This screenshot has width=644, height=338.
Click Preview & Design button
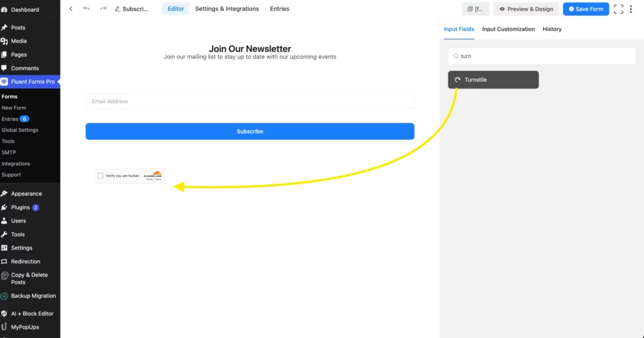[x=526, y=9]
